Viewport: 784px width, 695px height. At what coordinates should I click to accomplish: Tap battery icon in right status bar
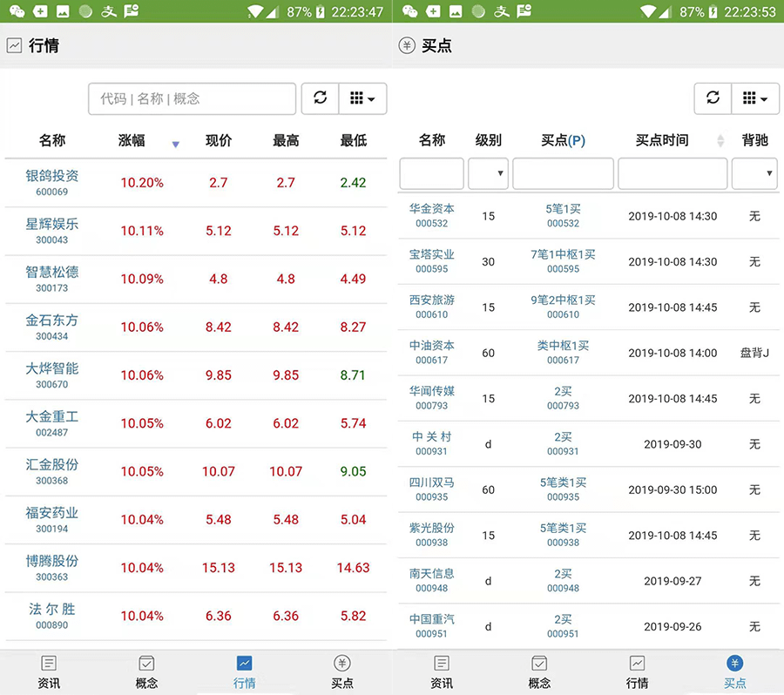pyautogui.click(x=713, y=11)
